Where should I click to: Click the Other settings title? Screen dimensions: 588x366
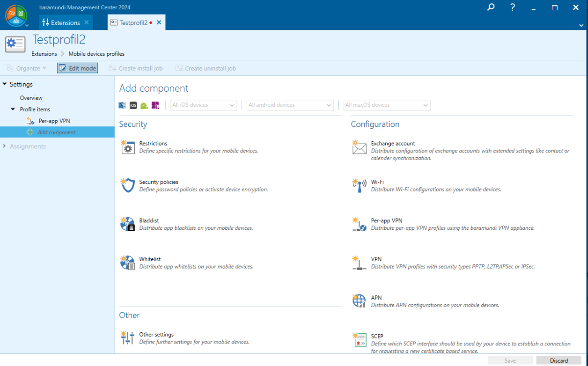coord(156,335)
